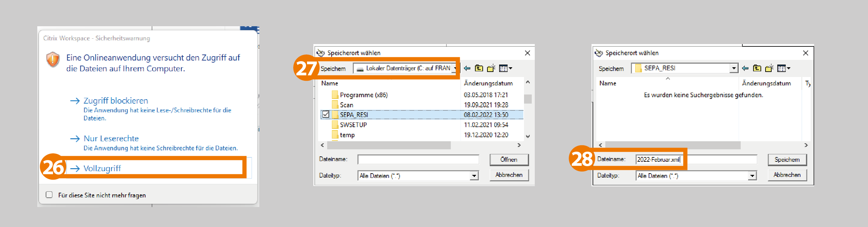Tick 'Für diese Site nicht mehr fragen'
This screenshot has height=227, width=868.
click(x=49, y=195)
